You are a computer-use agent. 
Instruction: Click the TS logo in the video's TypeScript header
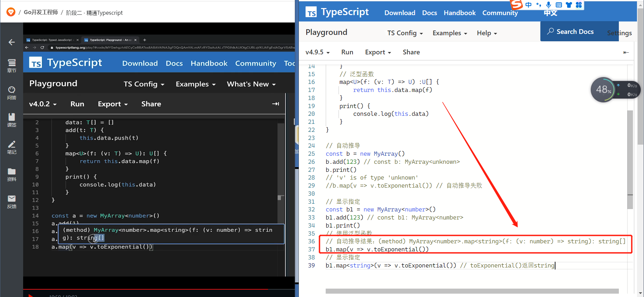36,62
